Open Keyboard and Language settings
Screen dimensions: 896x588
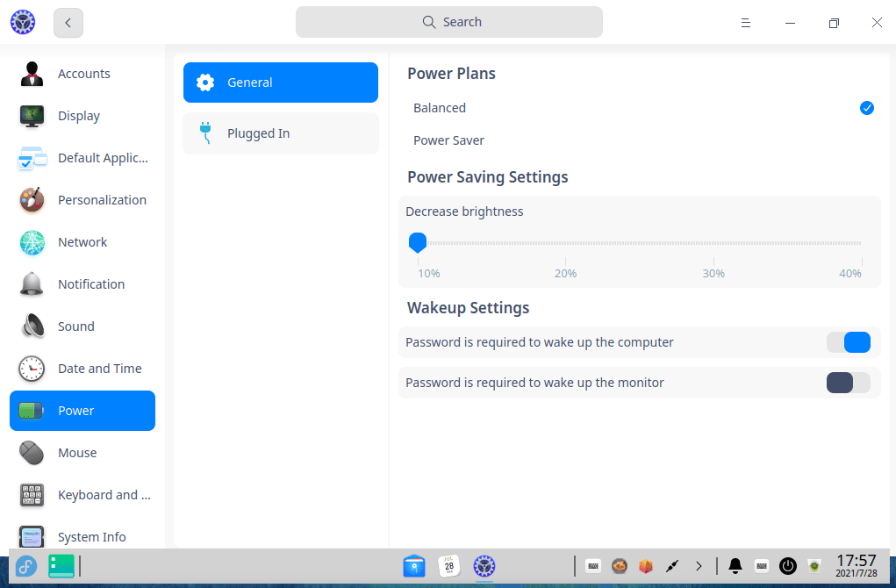(82, 495)
